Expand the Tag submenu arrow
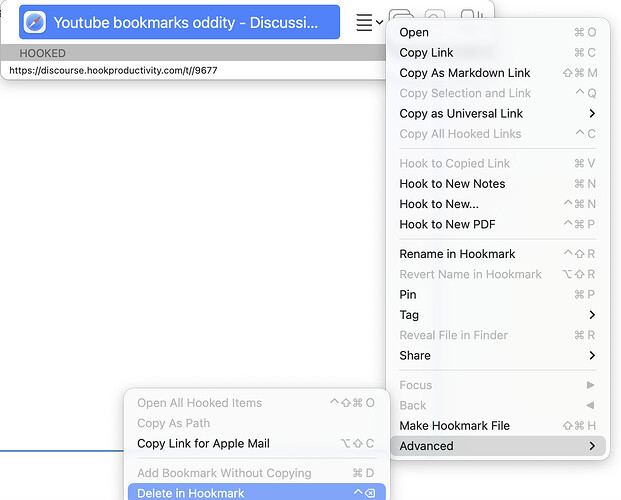621x500 pixels. (592, 315)
